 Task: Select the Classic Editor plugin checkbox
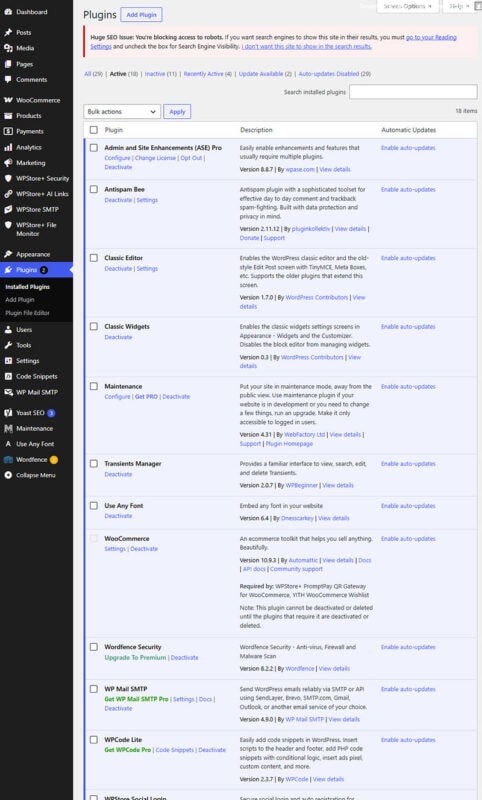click(94, 258)
